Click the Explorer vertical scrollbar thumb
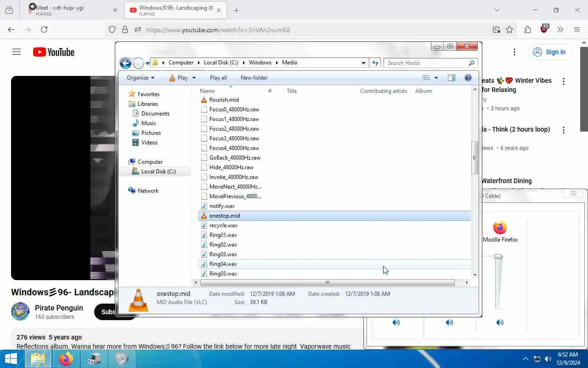 point(475,158)
